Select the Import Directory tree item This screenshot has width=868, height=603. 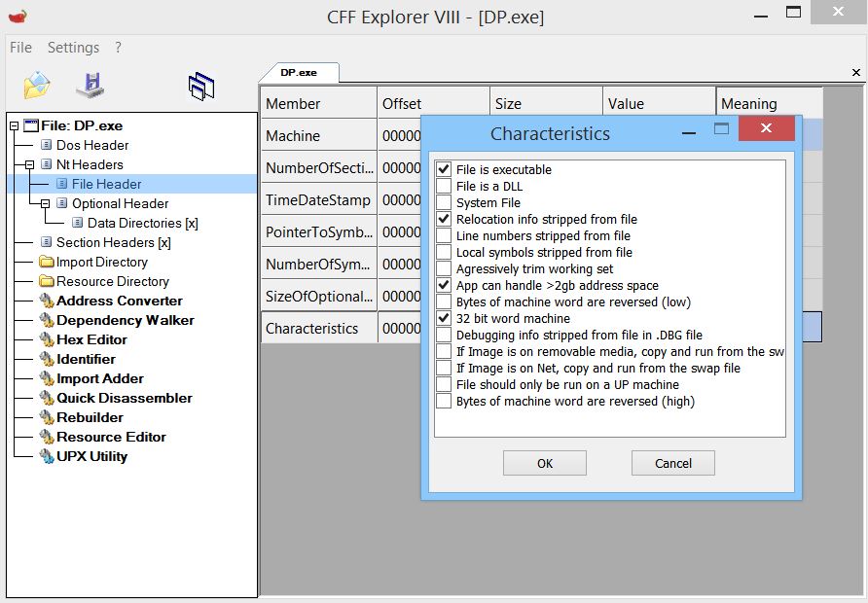(x=102, y=262)
